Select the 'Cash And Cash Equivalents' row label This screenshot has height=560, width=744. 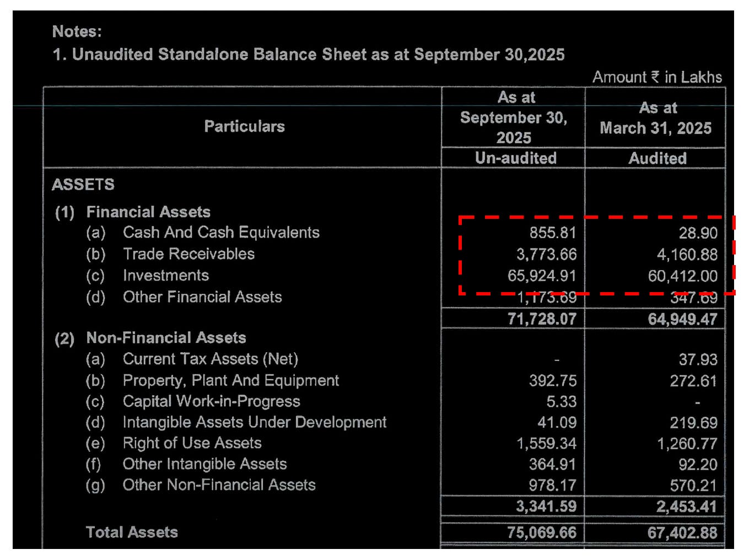pos(221,233)
